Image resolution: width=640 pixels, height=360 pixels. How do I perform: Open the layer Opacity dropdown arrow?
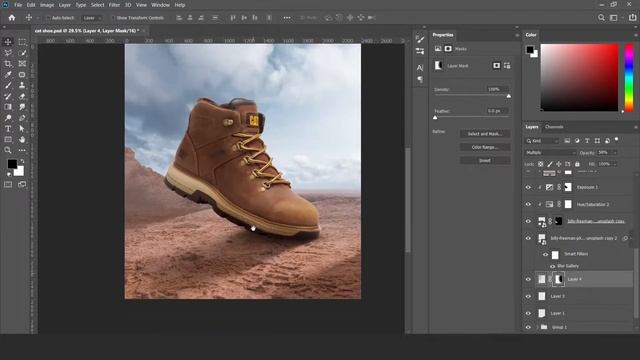(x=615, y=153)
